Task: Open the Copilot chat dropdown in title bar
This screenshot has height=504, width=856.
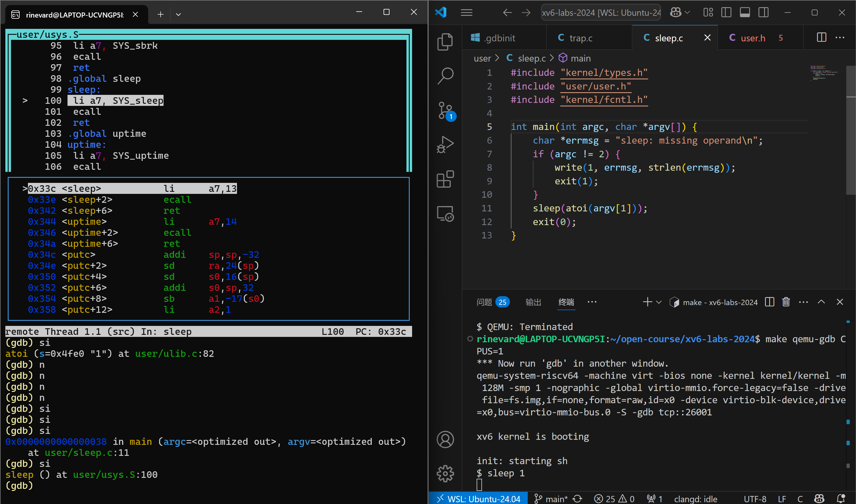Action: point(687,12)
